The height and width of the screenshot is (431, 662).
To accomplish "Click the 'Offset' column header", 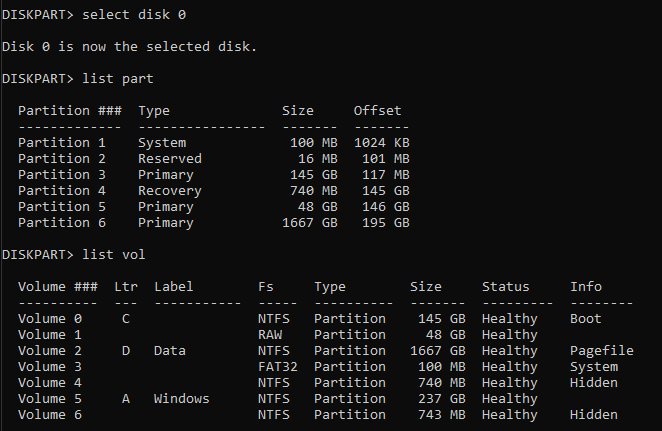I will [377, 110].
